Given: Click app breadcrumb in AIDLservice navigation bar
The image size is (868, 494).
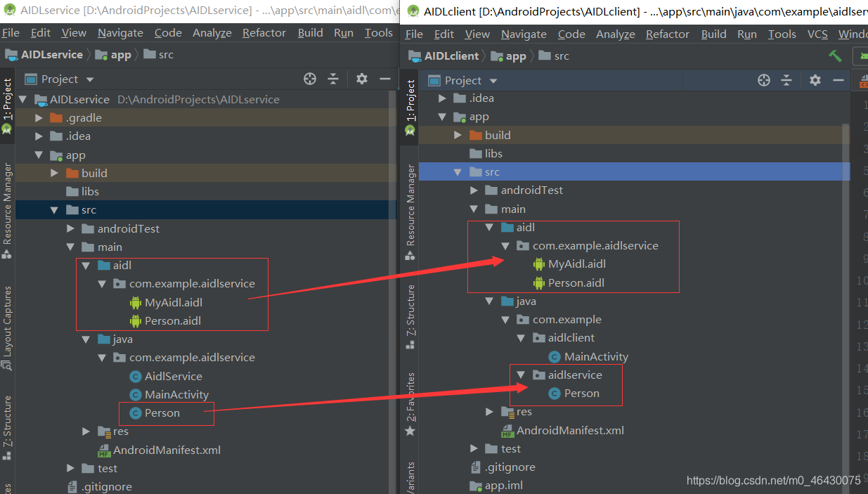Looking at the screenshot, I should (x=113, y=54).
